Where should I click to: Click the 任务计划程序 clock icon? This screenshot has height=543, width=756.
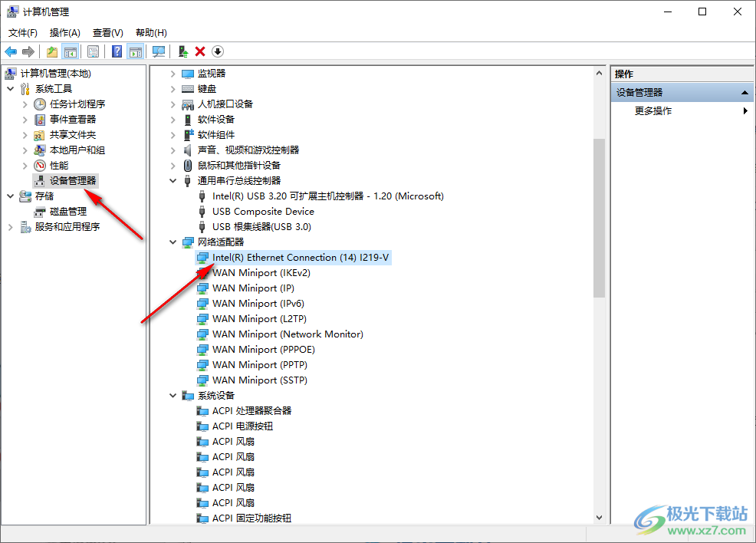(x=40, y=104)
